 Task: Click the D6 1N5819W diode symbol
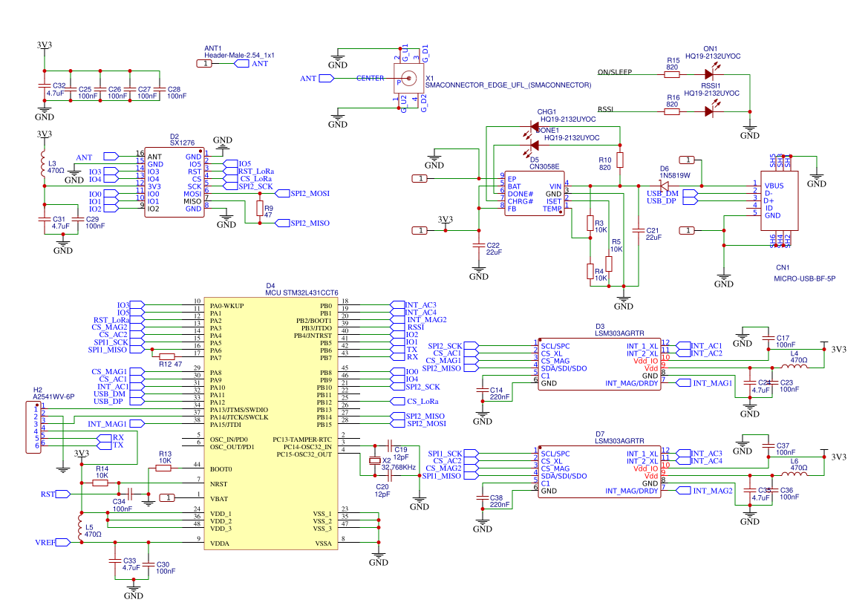point(664,185)
